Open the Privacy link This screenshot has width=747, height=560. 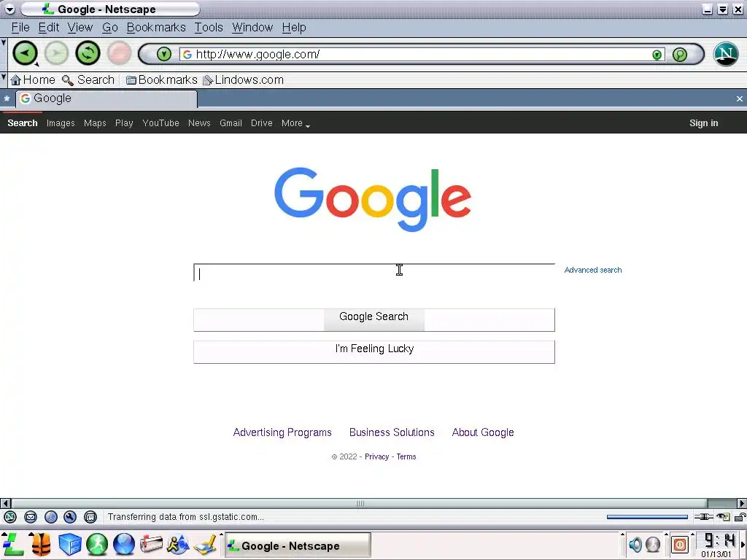click(377, 456)
